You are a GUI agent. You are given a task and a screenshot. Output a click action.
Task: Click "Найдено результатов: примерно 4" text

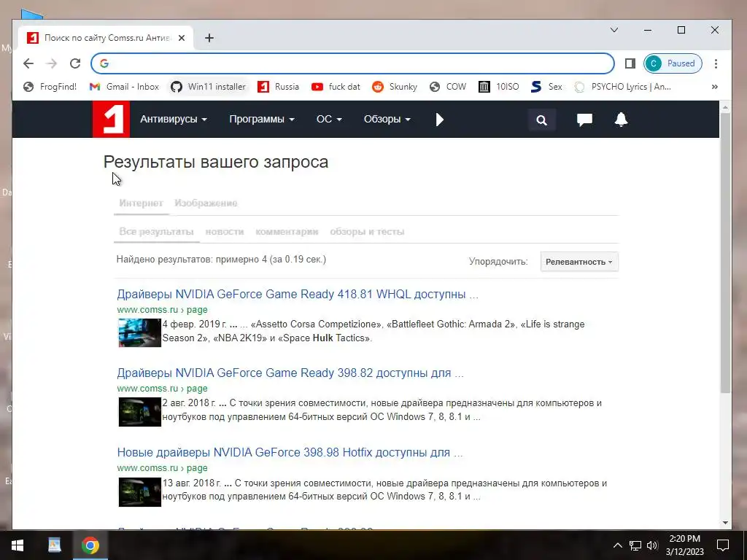pos(192,260)
